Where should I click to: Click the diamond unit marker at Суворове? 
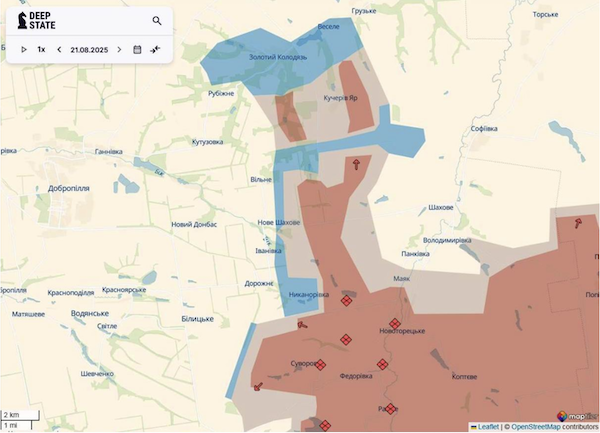click(x=320, y=365)
